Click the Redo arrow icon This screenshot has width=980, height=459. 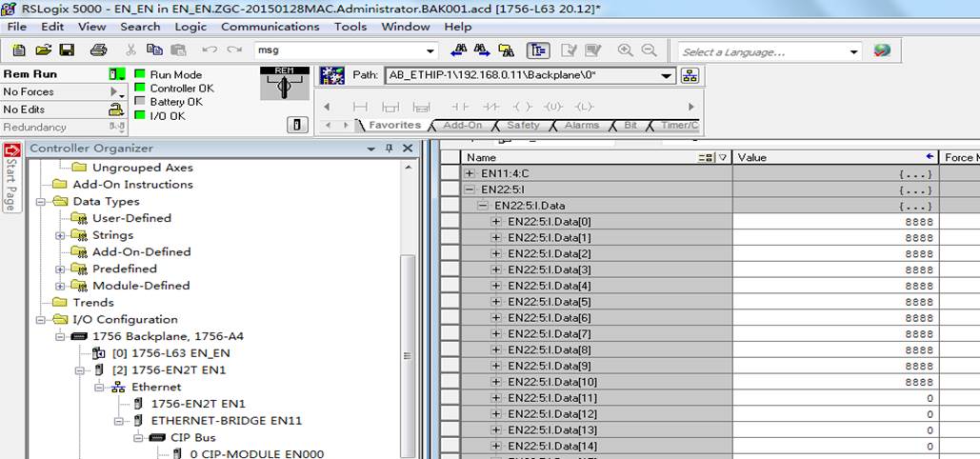click(x=234, y=50)
